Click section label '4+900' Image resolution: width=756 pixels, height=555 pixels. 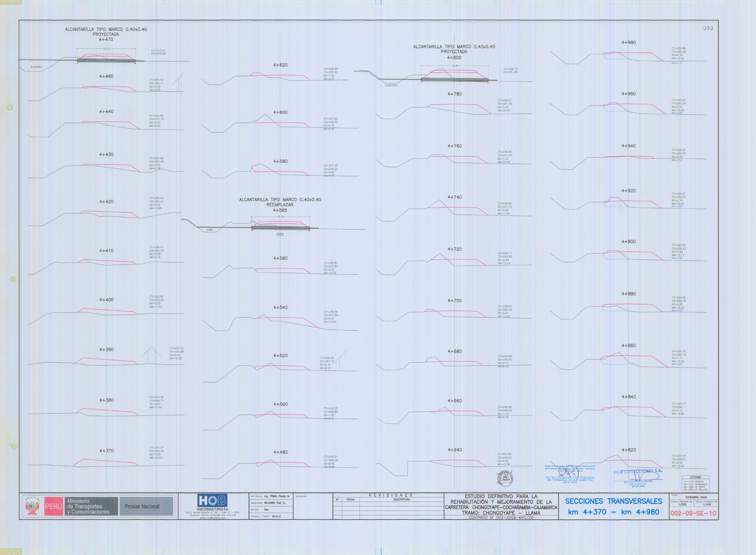(x=629, y=242)
